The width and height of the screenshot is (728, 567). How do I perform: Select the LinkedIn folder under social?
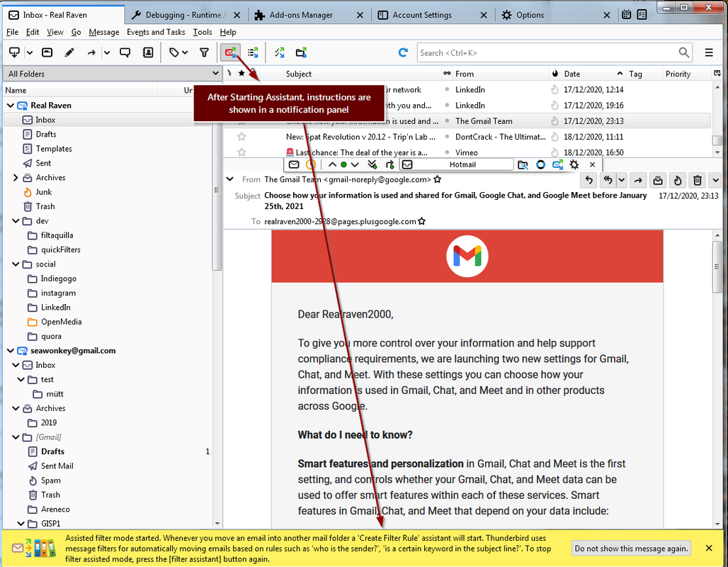(55, 307)
